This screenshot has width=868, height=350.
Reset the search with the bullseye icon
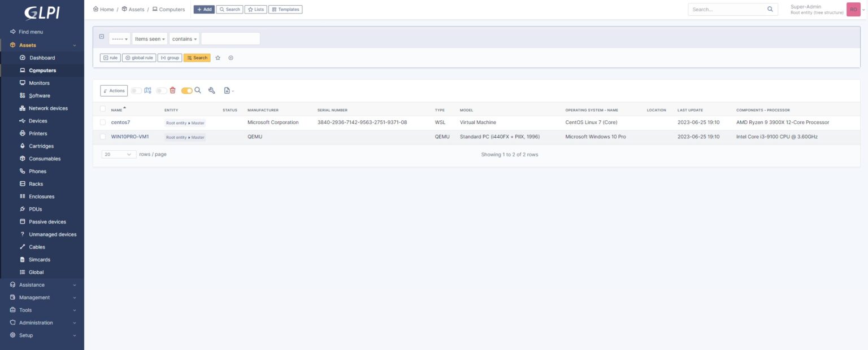(231, 58)
